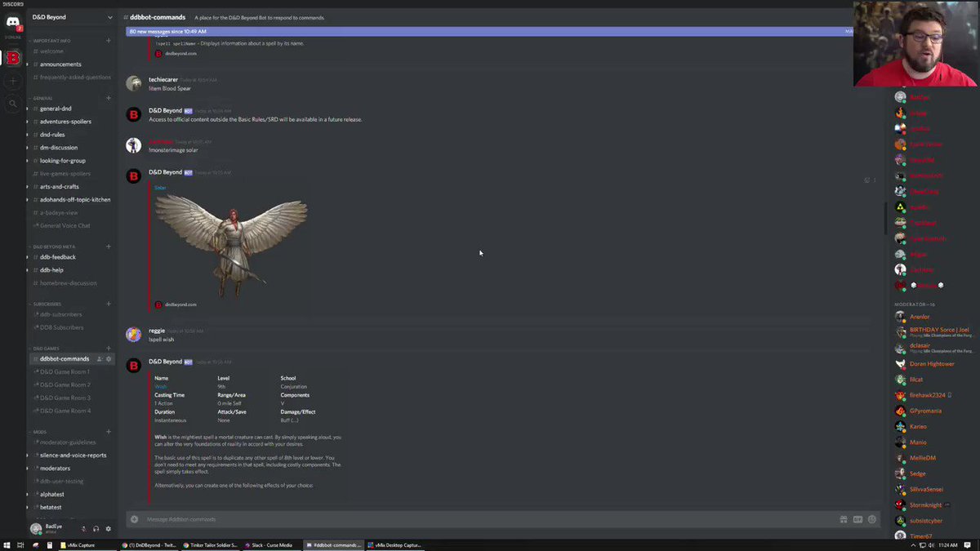Create channel in D&D Beyond Meta category
This screenshot has width=980, height=551.
coord(109,246)
